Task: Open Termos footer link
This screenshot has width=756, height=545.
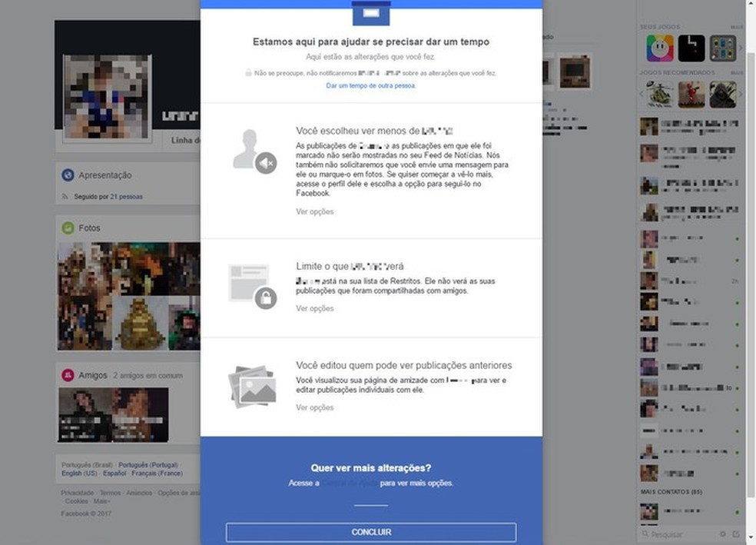Action: [x=110, y=493]
